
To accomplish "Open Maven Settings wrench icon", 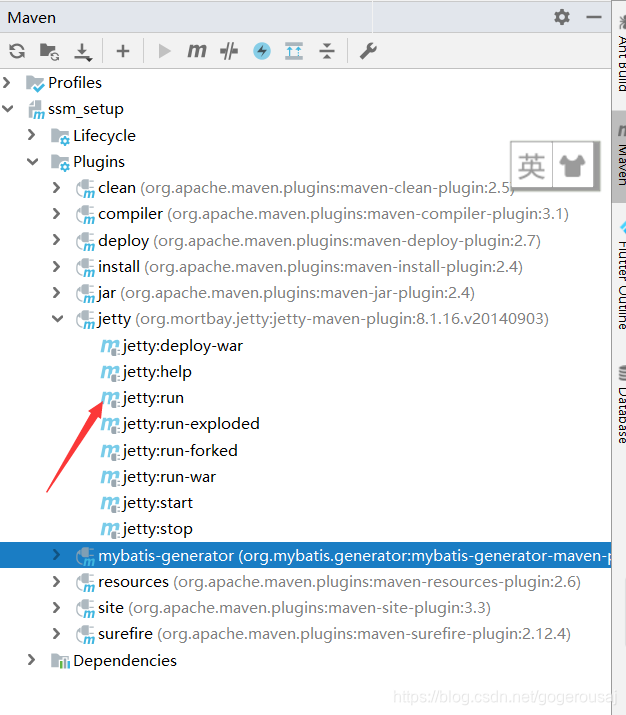I will (368, 51).
